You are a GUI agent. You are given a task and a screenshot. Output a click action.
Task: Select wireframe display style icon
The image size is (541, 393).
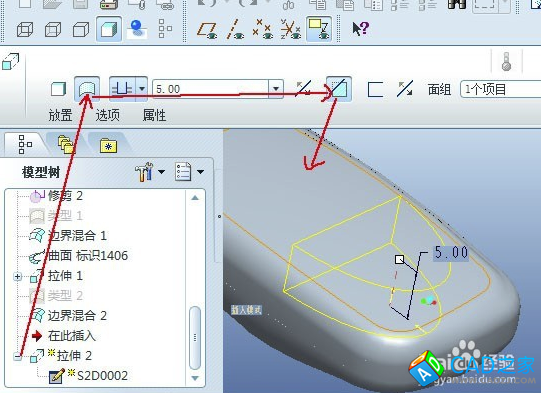(25, 29)
